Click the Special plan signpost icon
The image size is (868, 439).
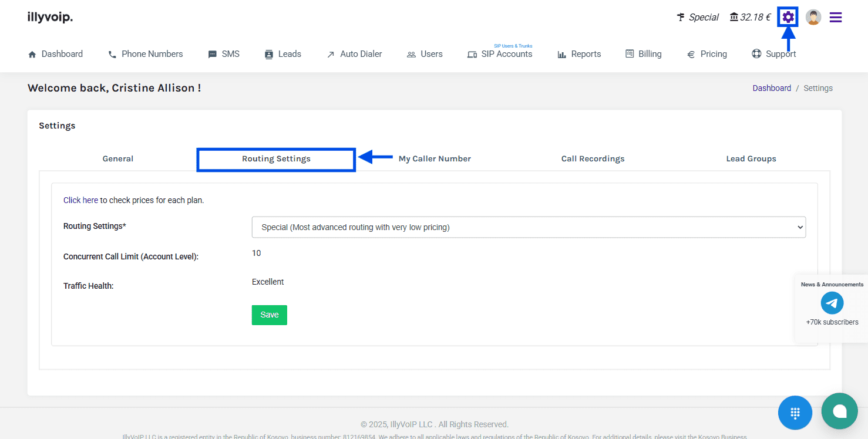tap(681, 17)
